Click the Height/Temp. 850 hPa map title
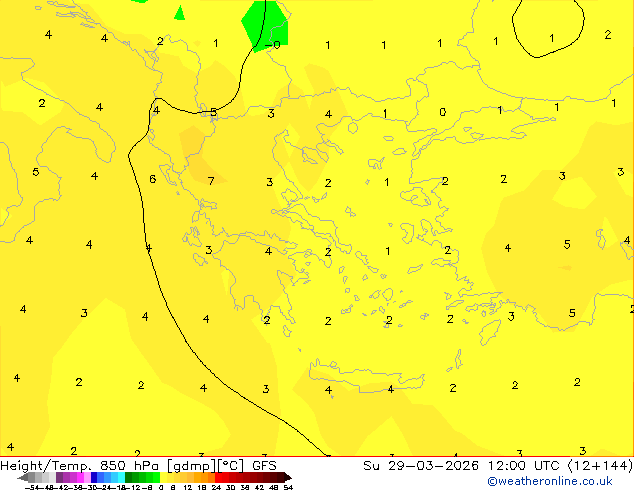The image size is (634, 490). coord(138,466)
